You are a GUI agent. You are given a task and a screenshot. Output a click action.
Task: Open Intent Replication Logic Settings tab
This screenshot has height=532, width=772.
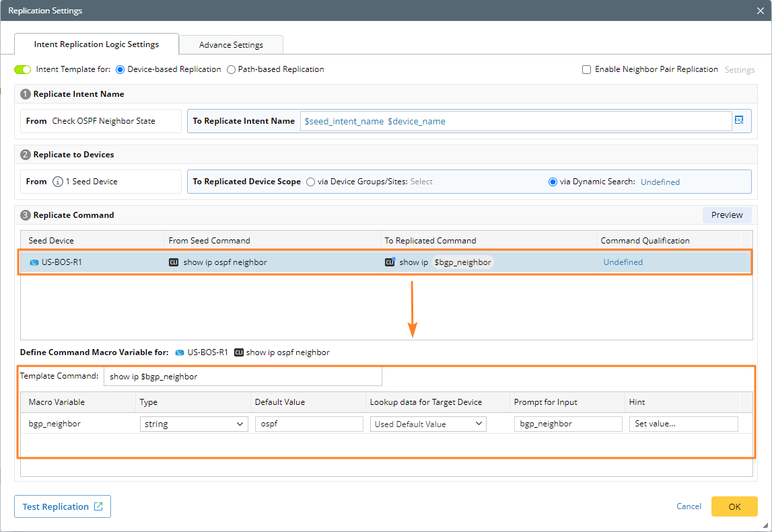[x=96, y=44]
